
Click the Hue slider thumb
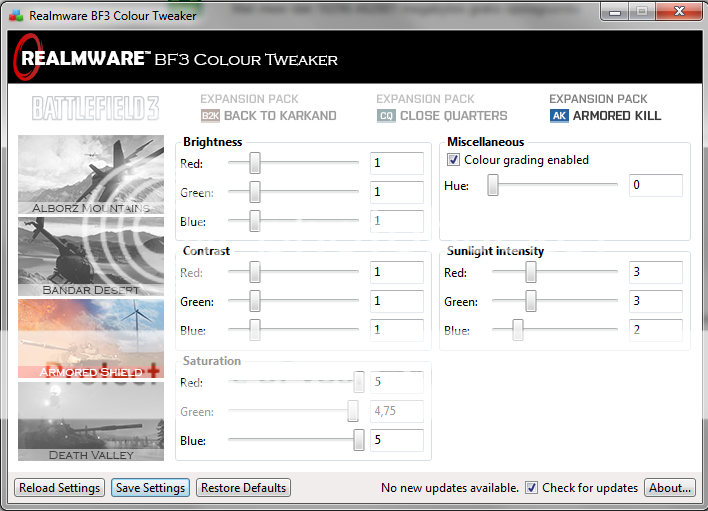(x=493, y=185)
